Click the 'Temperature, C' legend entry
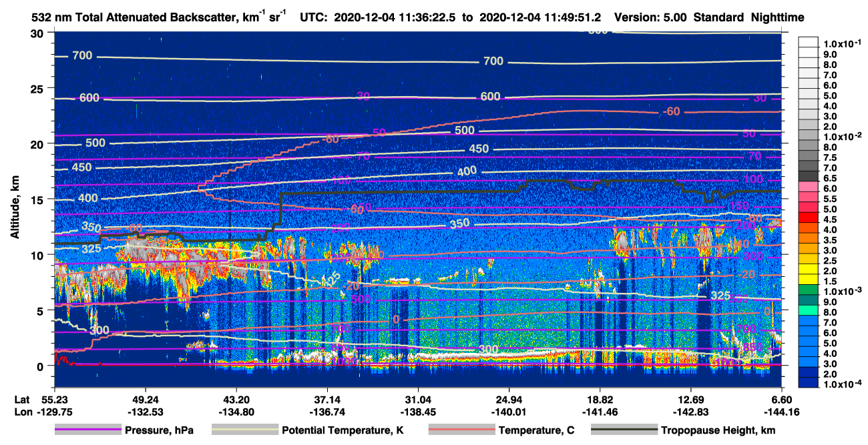The image size is (868, 445). pos(501,430)
